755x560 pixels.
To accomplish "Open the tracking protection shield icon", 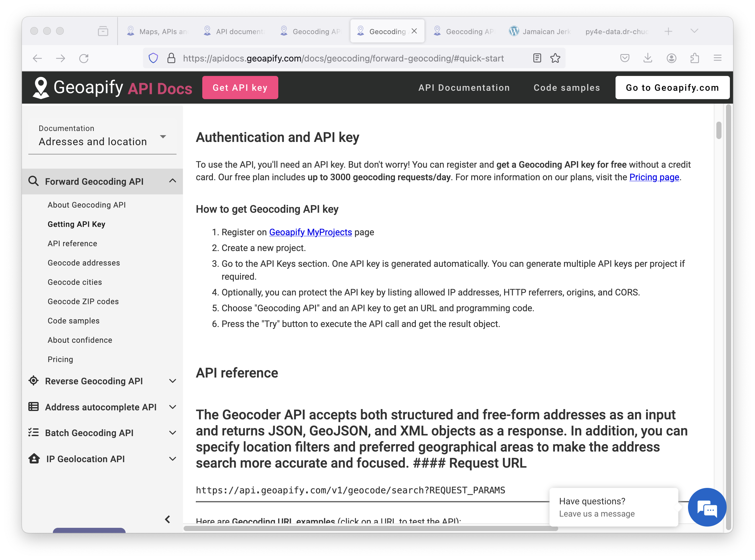I will click(153, 58).
